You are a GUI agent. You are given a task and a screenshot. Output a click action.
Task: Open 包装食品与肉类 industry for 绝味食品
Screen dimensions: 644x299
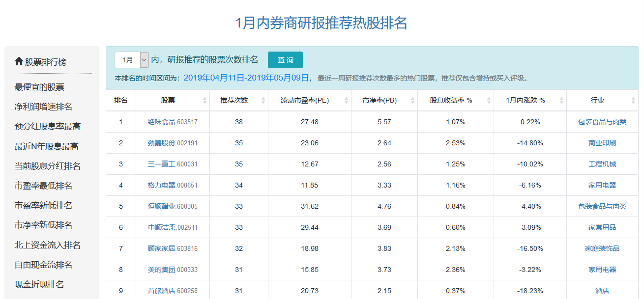[602, 122]
